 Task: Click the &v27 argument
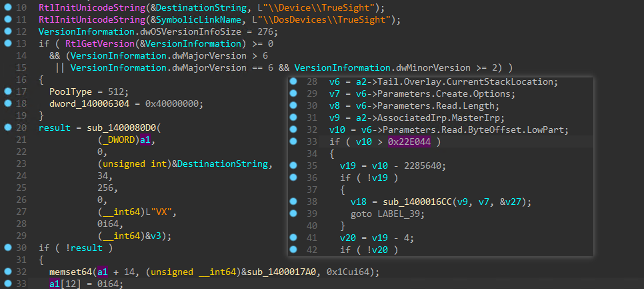pos(513,202)
